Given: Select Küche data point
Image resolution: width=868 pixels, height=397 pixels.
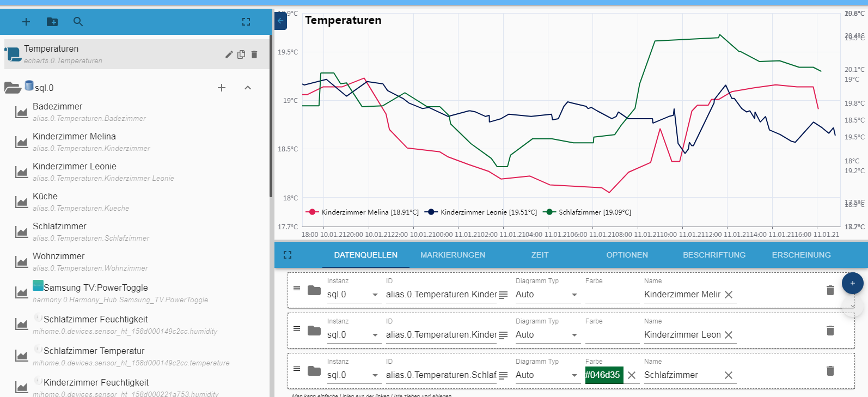Looking at the screenshot, I should tap(136, 201).
